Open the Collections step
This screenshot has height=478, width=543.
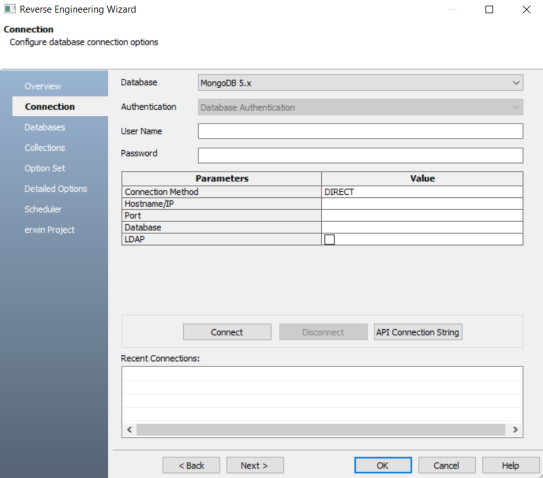click(45, 148)
